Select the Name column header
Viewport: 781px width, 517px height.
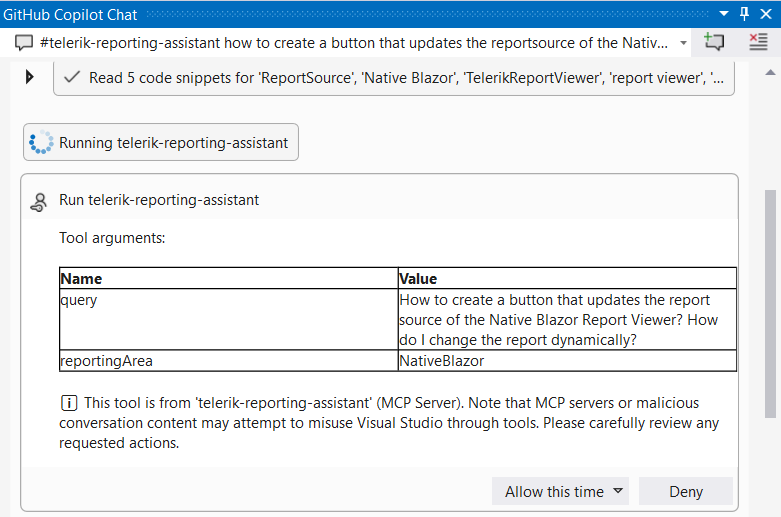click(229, 278)
